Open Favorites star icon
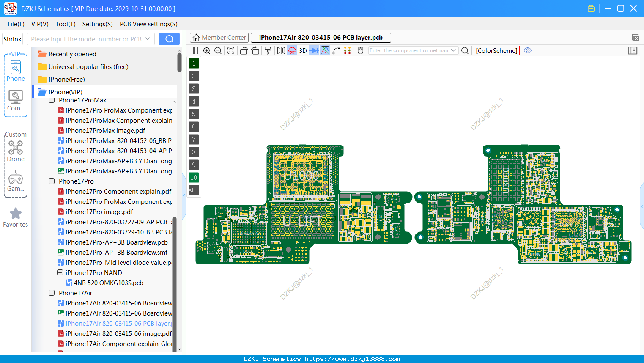Screen dimensions: 644x363 (16, 217)
